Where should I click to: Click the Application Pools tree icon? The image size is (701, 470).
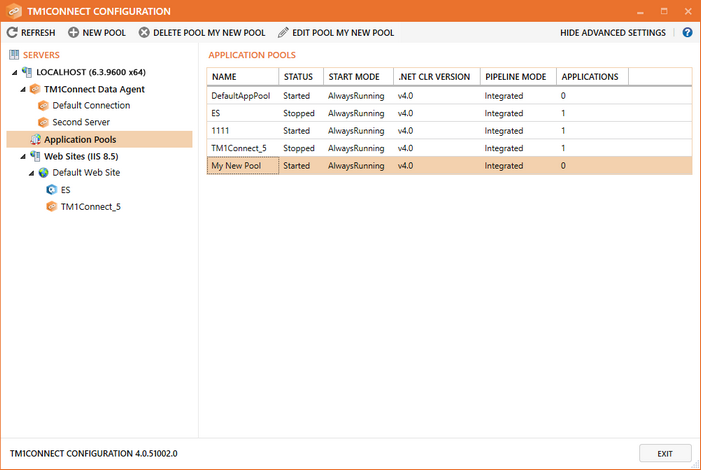coord(35,140)
